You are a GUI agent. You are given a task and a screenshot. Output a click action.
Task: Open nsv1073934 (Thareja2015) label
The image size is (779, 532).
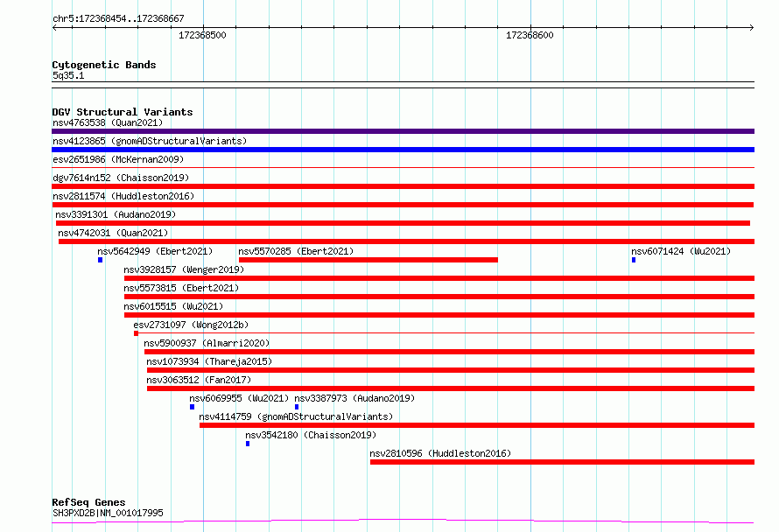pyautogui.click(x=209, y=361)
